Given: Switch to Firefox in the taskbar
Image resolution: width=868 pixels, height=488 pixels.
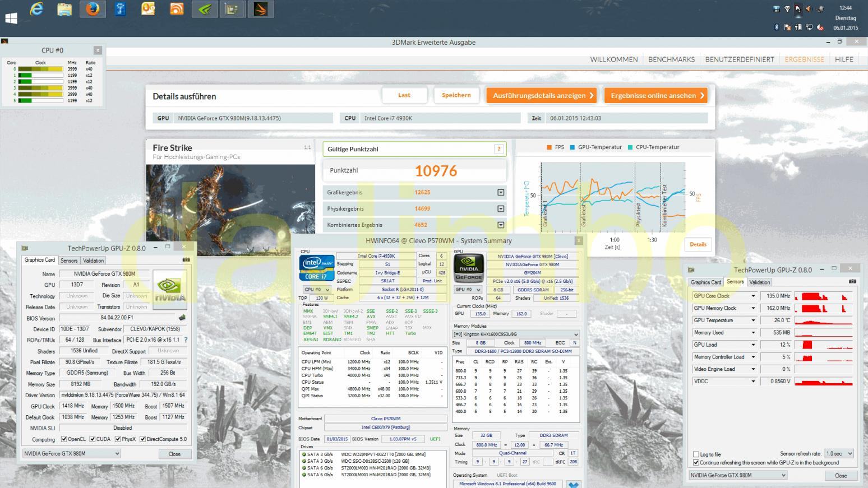Looking at the screenshot, I should click(93, 9).
